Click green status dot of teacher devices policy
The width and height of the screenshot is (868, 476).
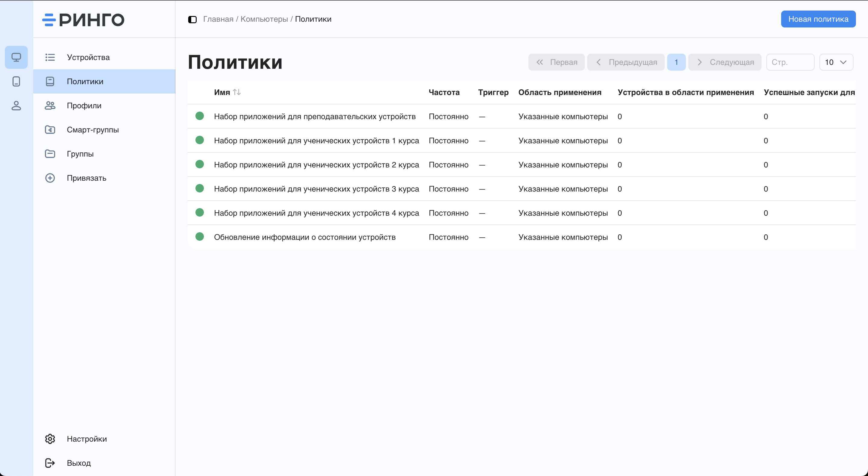click(199, 116)
